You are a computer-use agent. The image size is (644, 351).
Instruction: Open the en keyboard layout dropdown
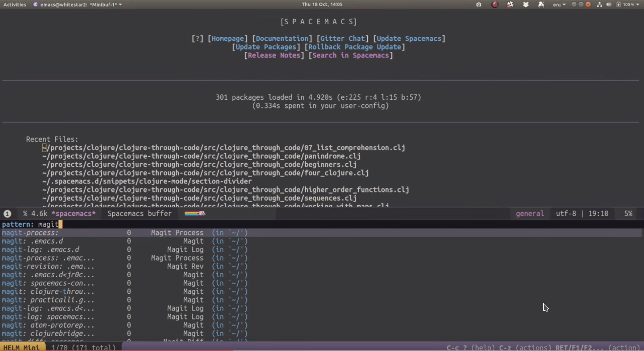coord(559,4)
